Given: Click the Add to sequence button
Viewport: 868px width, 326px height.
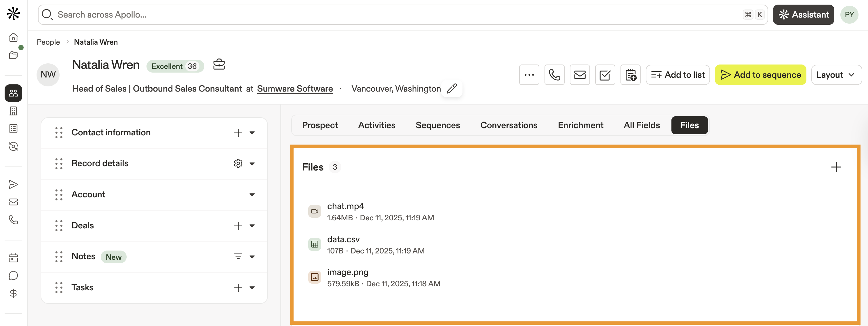Looking at the screenshot, I should pyautogui.click(x=760, y=75).
